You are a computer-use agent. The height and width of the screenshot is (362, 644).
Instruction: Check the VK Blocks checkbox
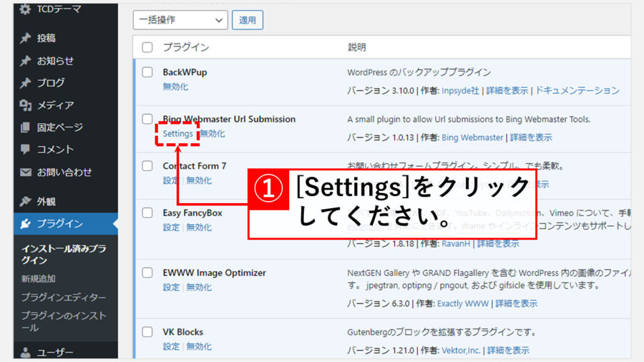click(147, 332)
